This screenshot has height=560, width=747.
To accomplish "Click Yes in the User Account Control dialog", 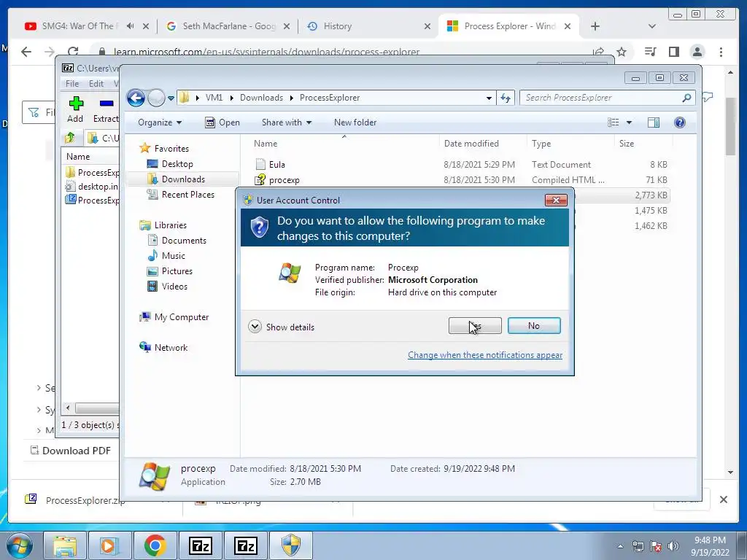I will click(474, 326).
